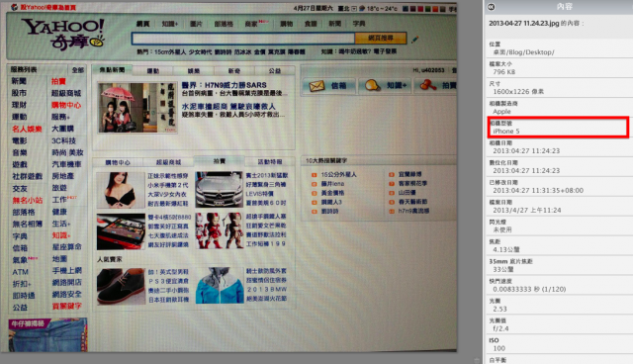
Task: Click orange bullet icon beside 16公分外星人
Action: 315,175
